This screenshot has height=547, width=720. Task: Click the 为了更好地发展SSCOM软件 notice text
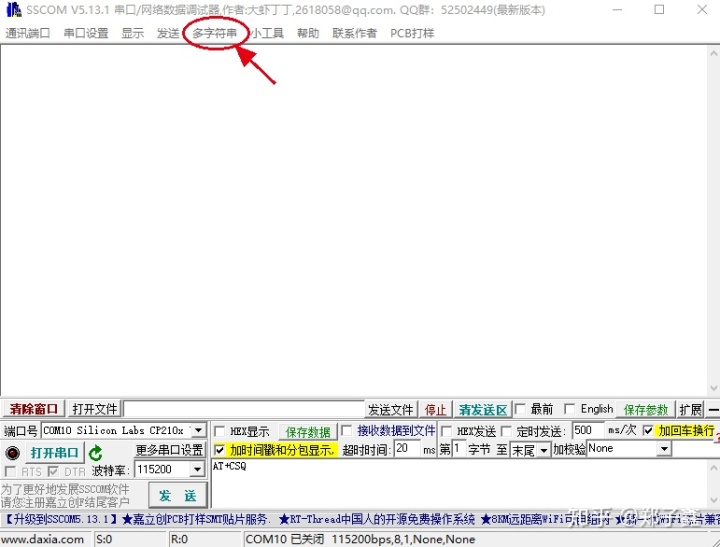pos(65,489)
